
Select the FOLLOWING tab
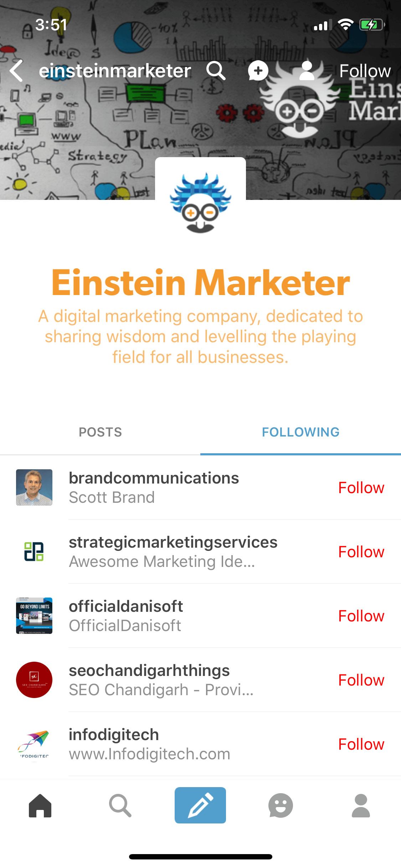(300, 432)
